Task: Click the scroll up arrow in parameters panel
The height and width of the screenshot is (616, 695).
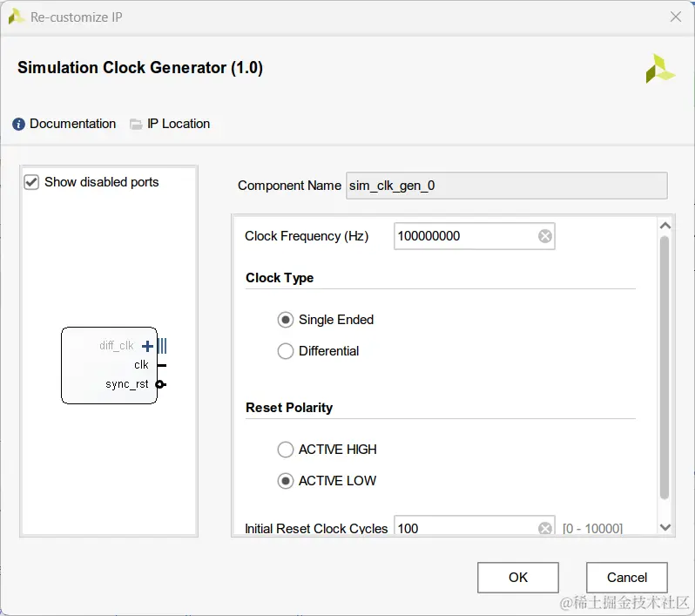Action: (665, 226)
